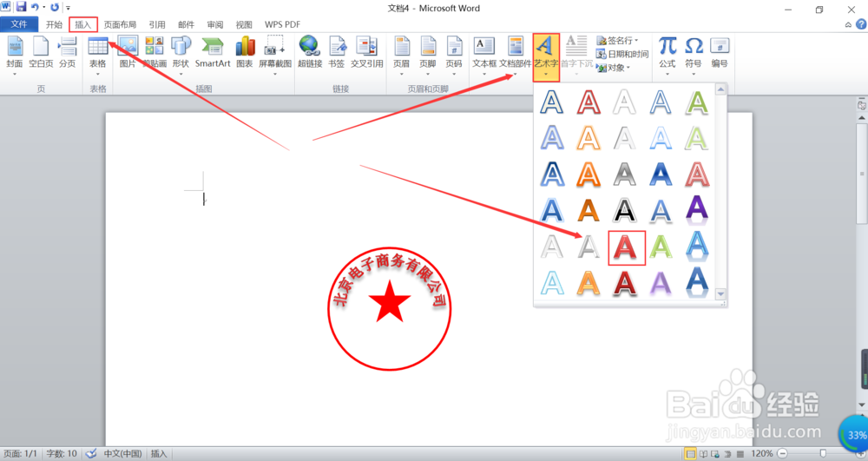Screen dimensions: 868x461
Task: Open zoom dialog via 120% label
Action: (x=762, y=454)
